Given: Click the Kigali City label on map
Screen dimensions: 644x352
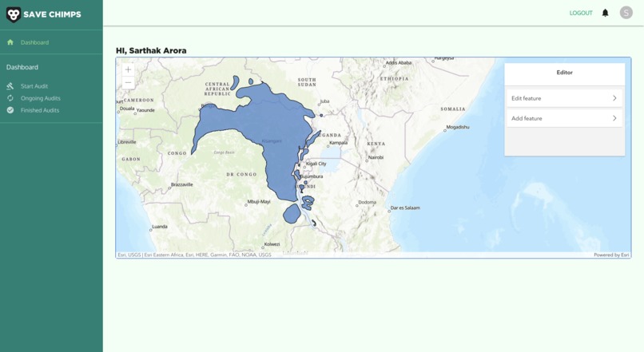Looking at the screenshot, I should pos(316,164).
